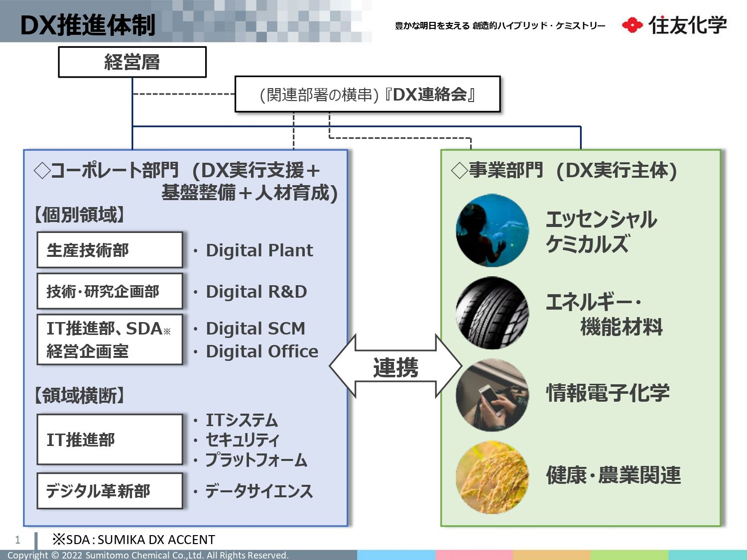
Task: Select the circular rice plant image
Action: coord(492,477)
